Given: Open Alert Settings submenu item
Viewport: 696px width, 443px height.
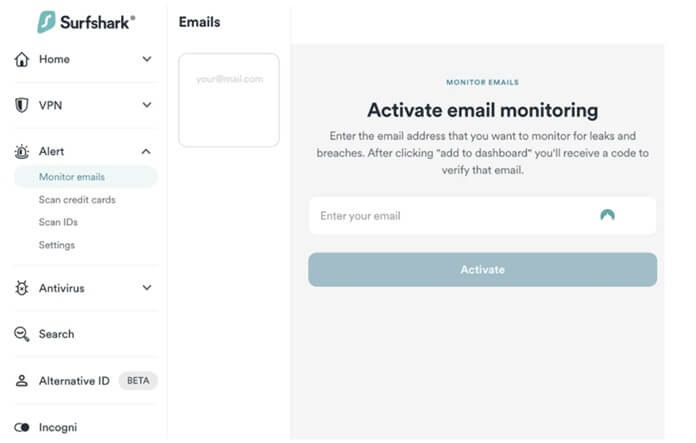Looking at the screenshot, I should pos(57,245).
